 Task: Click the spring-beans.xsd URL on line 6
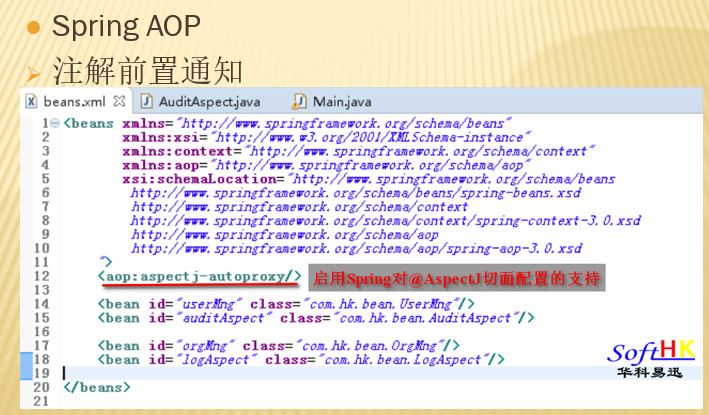click(355, 193)
